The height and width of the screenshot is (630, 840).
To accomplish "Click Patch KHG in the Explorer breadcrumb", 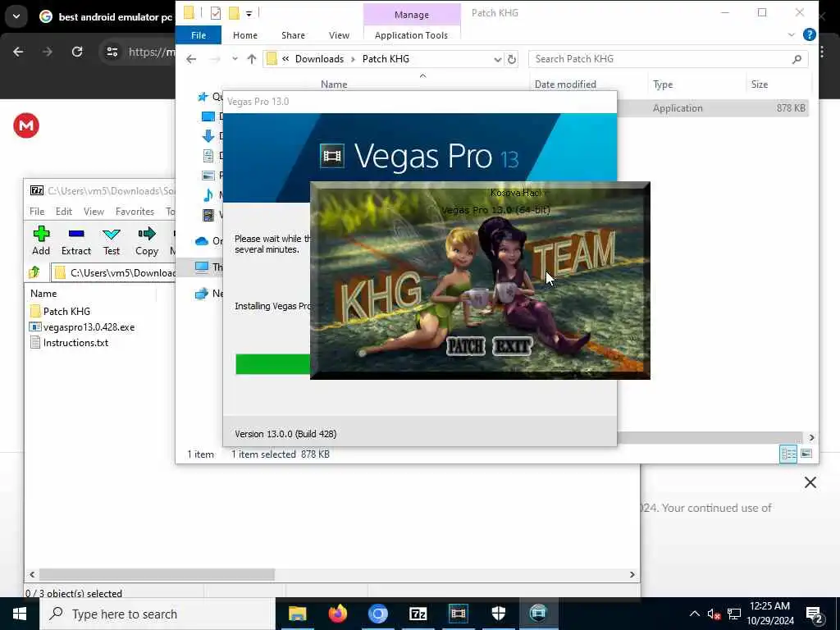I will tap(386, 59).
